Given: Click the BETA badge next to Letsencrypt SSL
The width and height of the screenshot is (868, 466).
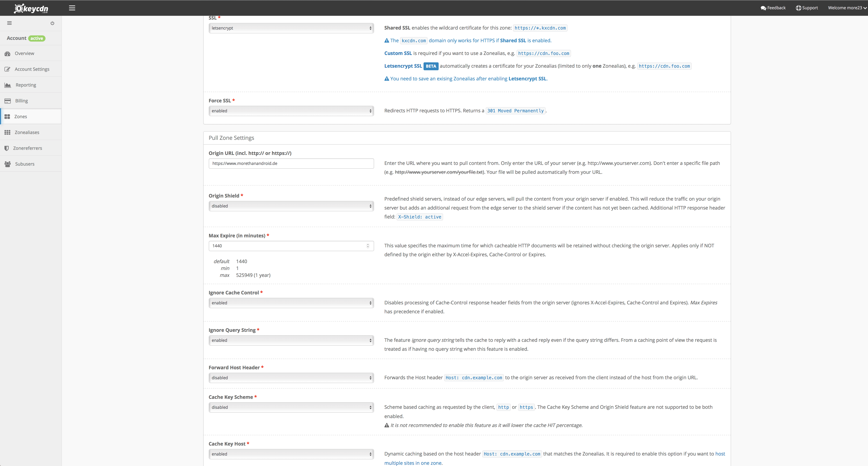Looking at the screenshot, I should pos(431,66).
